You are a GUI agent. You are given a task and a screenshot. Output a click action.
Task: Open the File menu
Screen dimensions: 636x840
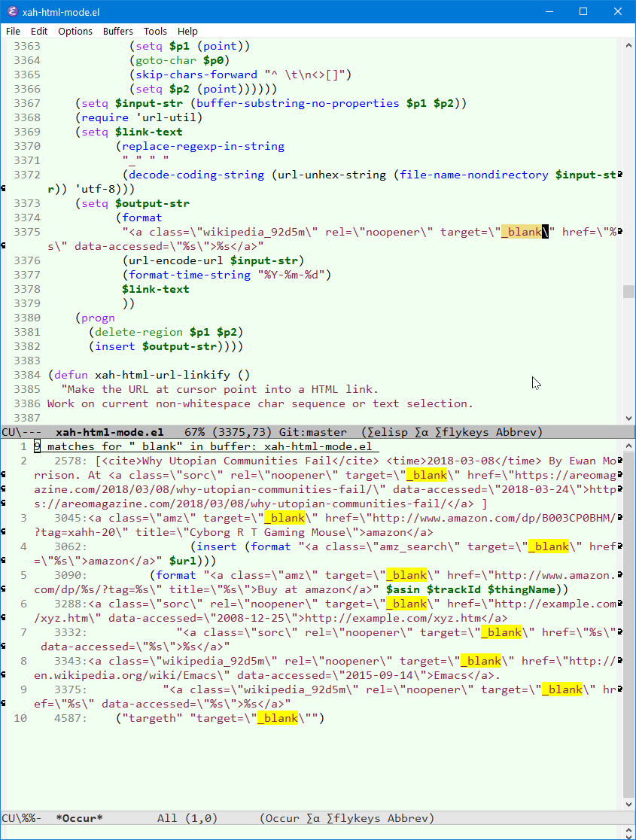point(12,31)
